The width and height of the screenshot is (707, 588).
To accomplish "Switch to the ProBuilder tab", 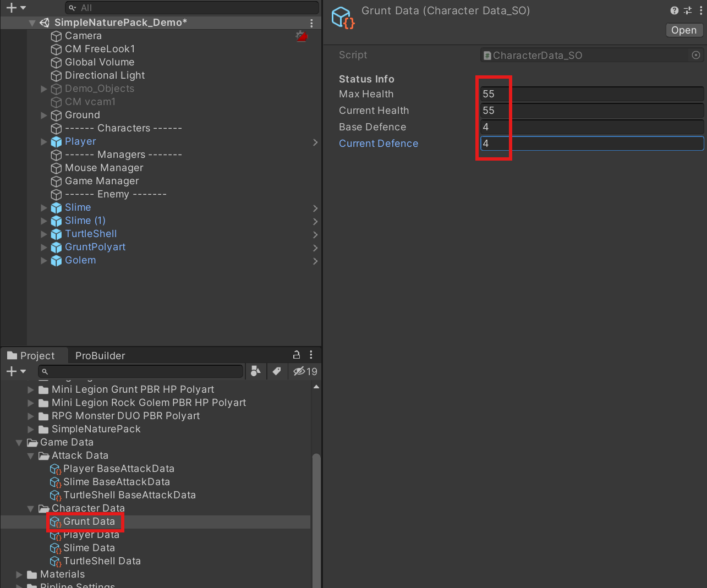I will click(100, 355).
